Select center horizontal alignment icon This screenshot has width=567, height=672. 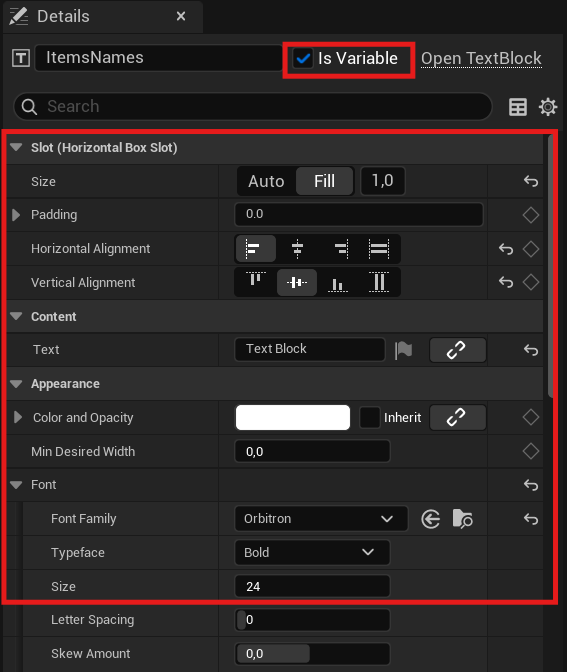297,249
